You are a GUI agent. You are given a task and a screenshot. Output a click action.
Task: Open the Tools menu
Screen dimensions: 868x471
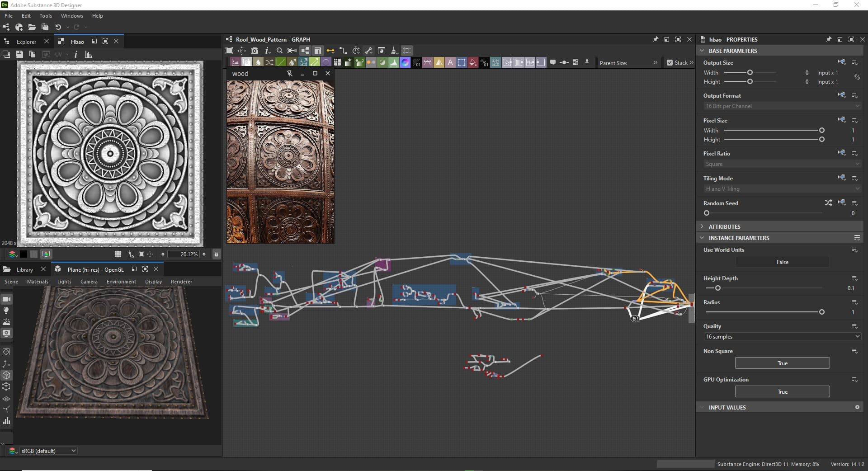click(45, 15)
